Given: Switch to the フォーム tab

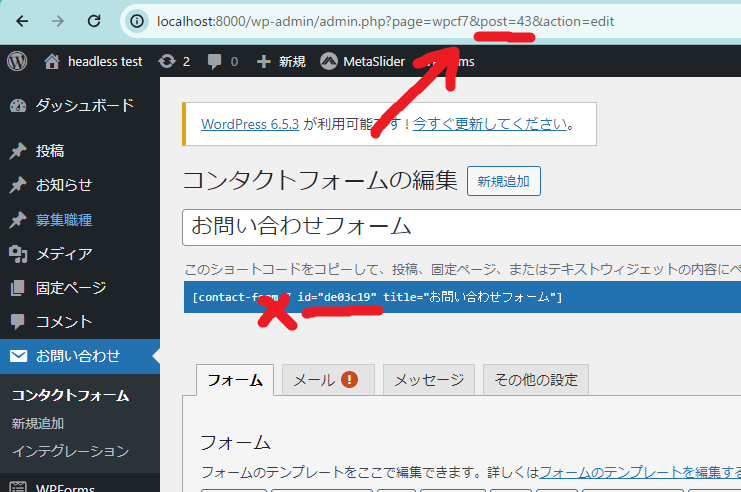Looking at the screenshot, I should click(235, 380).
